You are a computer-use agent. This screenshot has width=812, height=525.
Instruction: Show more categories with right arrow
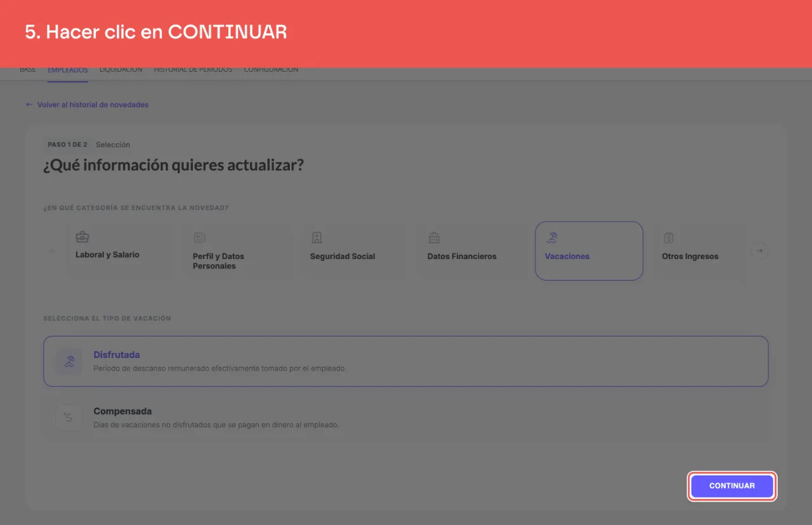[759, 251]
